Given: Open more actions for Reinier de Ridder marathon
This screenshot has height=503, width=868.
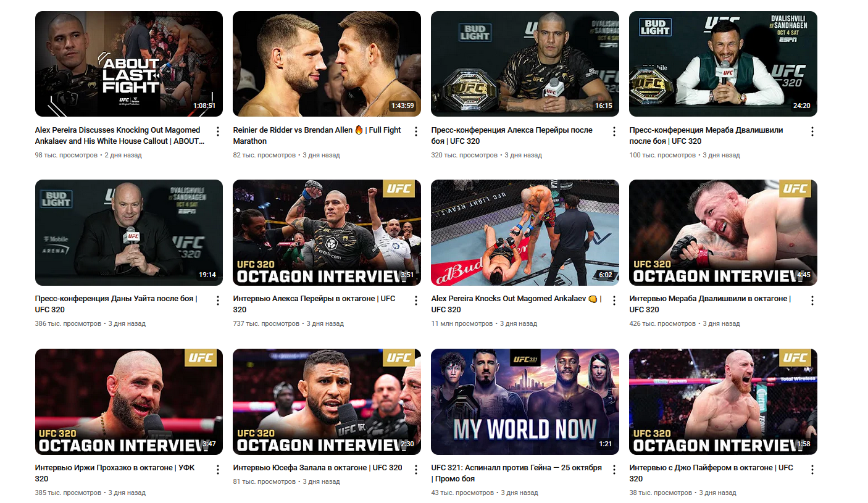Looking at the screenshot, I should (x=415, y=131).
